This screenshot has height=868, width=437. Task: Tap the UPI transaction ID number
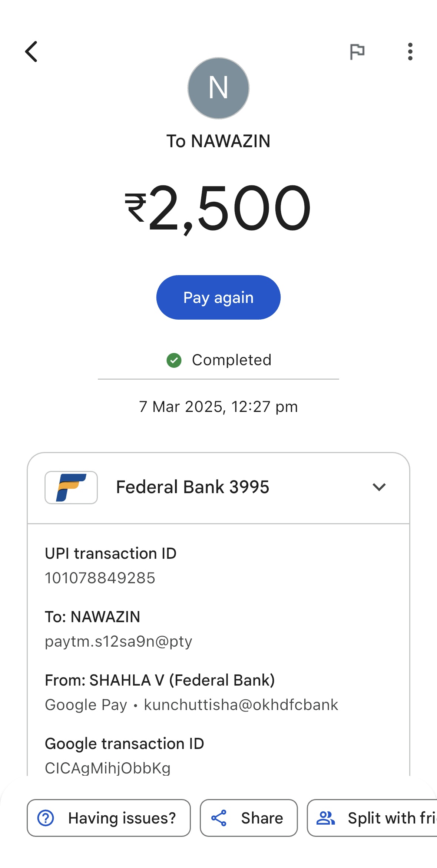click(x=100, y=578)
